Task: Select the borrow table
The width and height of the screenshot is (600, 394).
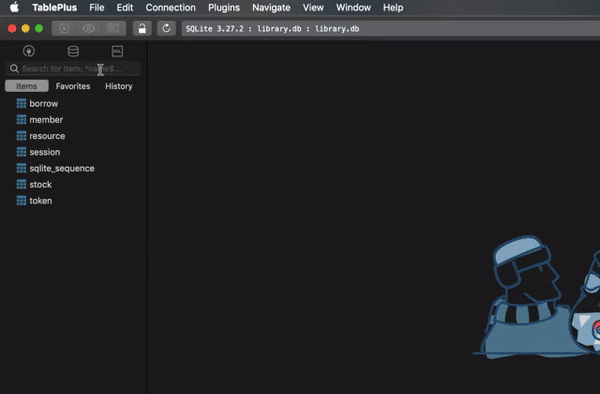Action: (x=44, y=104)
